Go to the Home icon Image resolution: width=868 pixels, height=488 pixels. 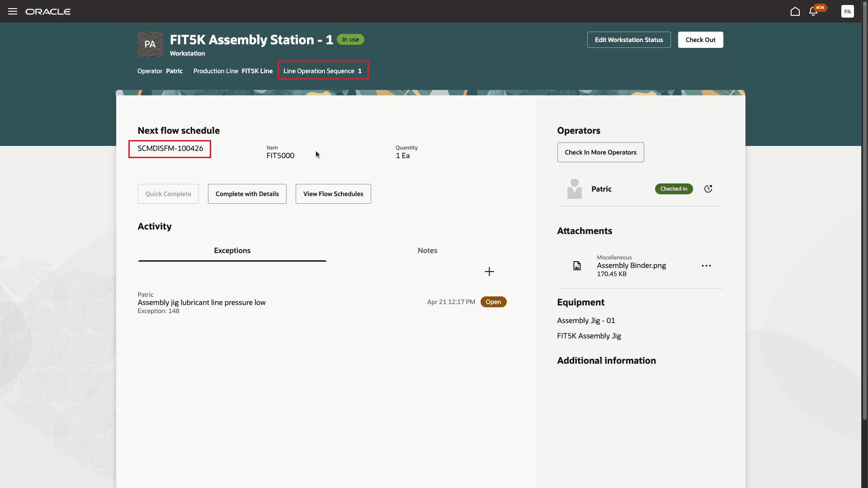point(795,11)
